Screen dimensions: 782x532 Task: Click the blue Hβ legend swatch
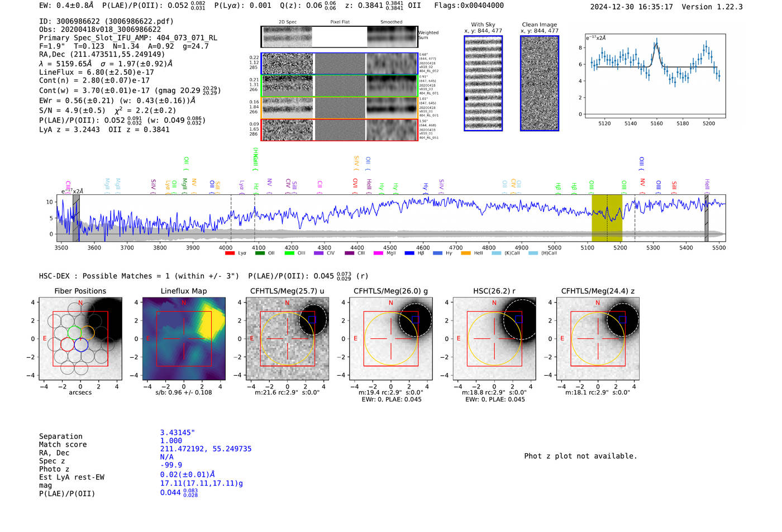(x=409, y=253)
